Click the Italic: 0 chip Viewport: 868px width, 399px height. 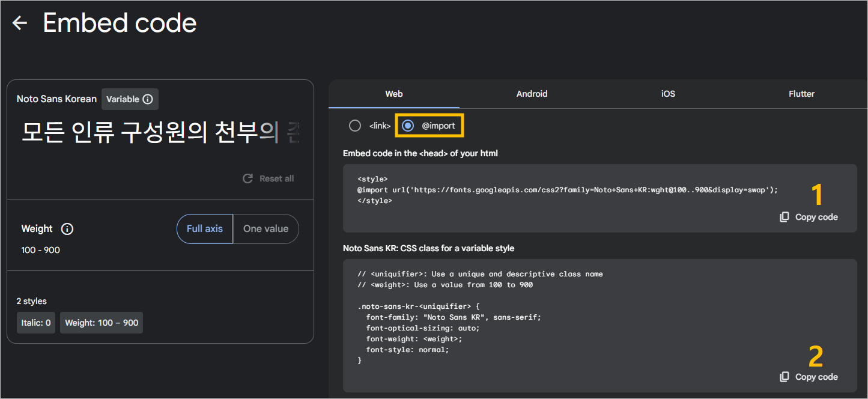point(36,323)
